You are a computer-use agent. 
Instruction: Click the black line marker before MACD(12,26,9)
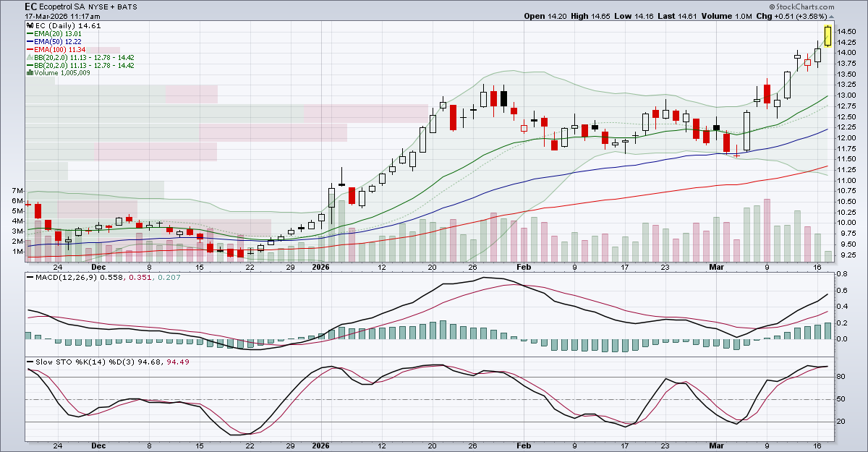(x=28, y=276)
